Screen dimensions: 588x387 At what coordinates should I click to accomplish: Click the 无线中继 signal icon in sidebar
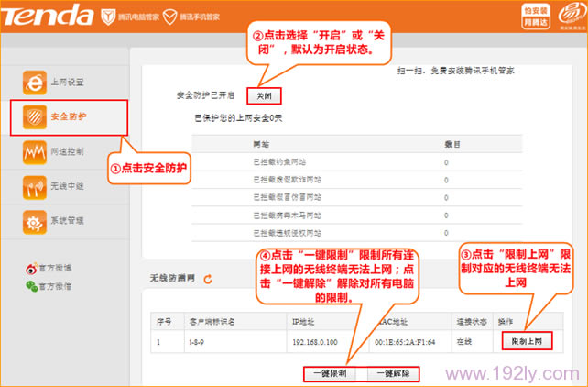pos(35,186)
